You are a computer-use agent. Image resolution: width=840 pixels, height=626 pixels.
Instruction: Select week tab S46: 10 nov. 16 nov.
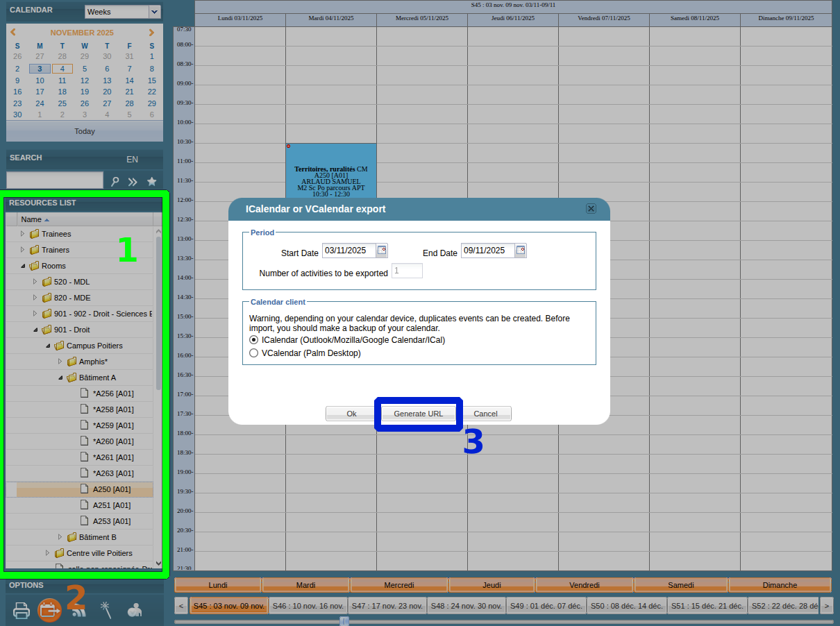click(308, 606)
